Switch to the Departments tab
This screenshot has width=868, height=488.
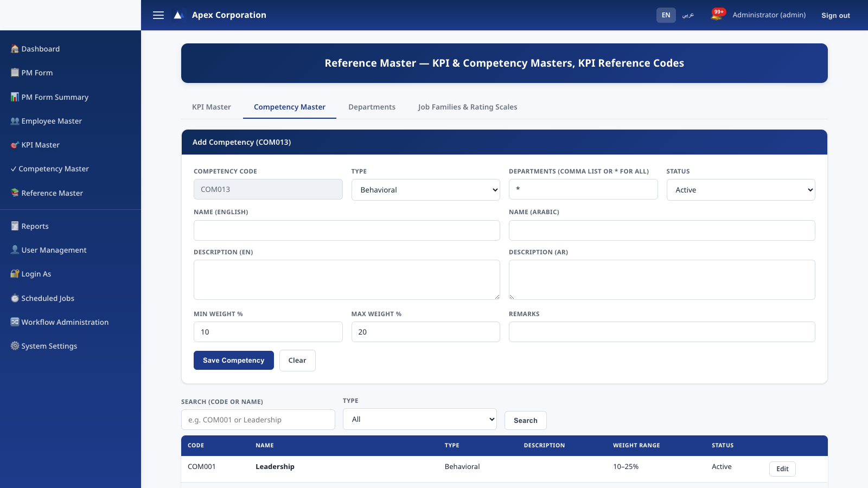tap(372, 107)
